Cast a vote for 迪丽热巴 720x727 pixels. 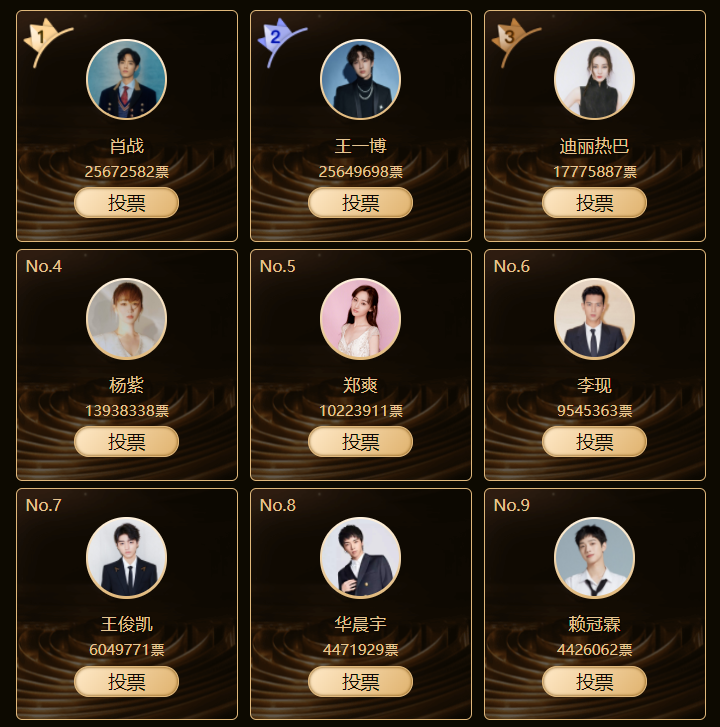pyautogui.click(x=594, y=203)
